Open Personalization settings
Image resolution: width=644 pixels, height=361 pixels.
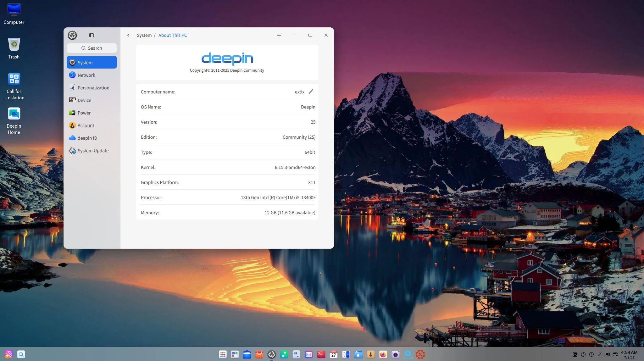coord(93,88)
